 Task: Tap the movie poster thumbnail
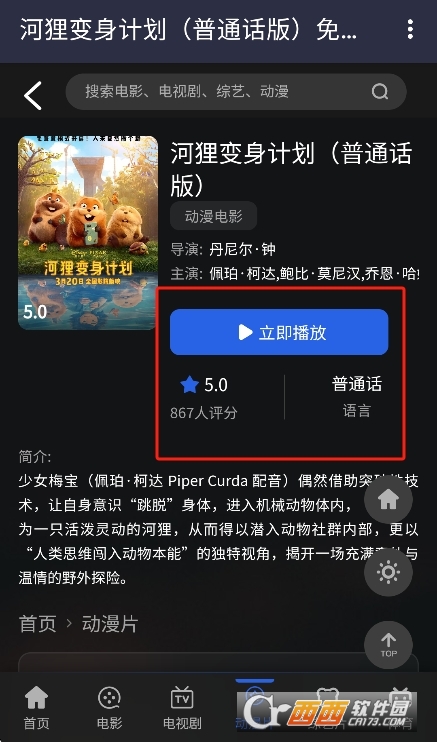pos(88,232)
